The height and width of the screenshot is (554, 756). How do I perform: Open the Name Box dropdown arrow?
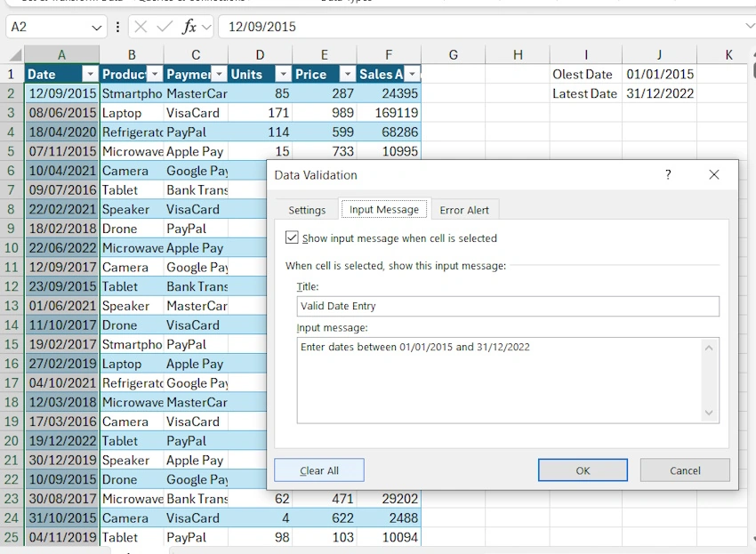coord(96,28)
